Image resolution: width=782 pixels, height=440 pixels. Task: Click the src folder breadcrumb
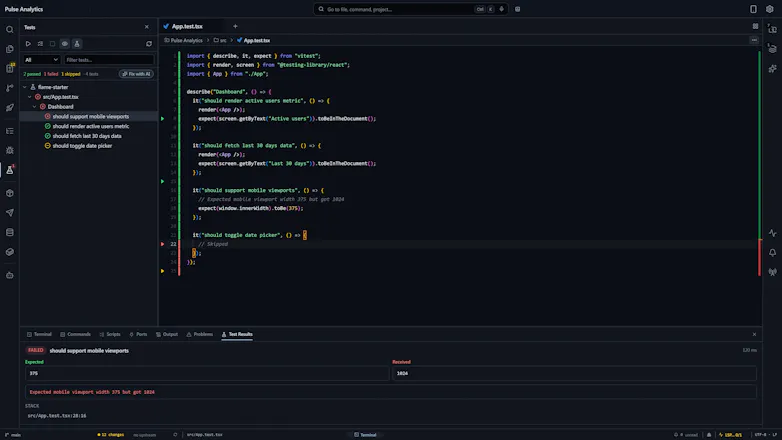[x=220, y=40]
